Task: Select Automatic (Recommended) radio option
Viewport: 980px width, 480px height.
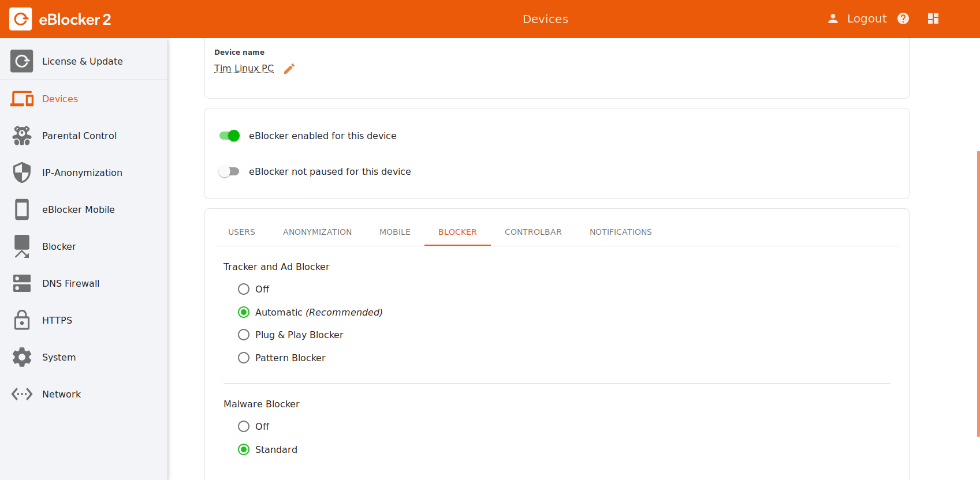Action: point(244,312)
